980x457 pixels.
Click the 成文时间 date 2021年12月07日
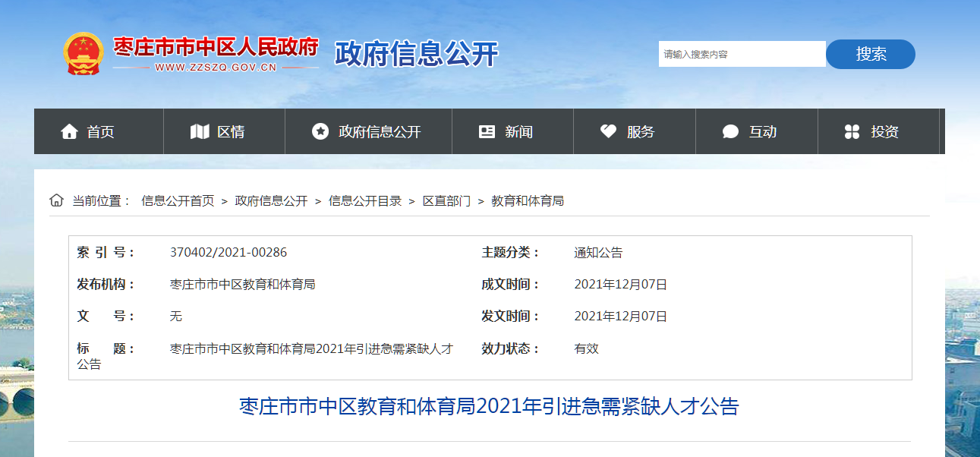click(621, 285)
